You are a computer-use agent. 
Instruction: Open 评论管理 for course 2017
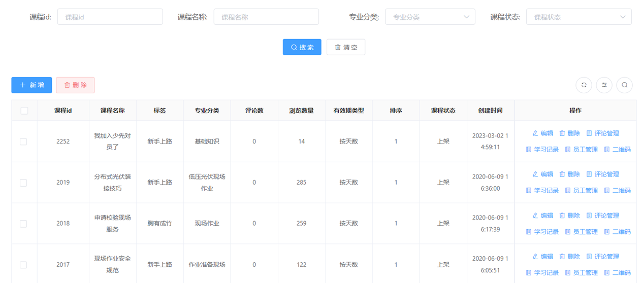[602, 257]
